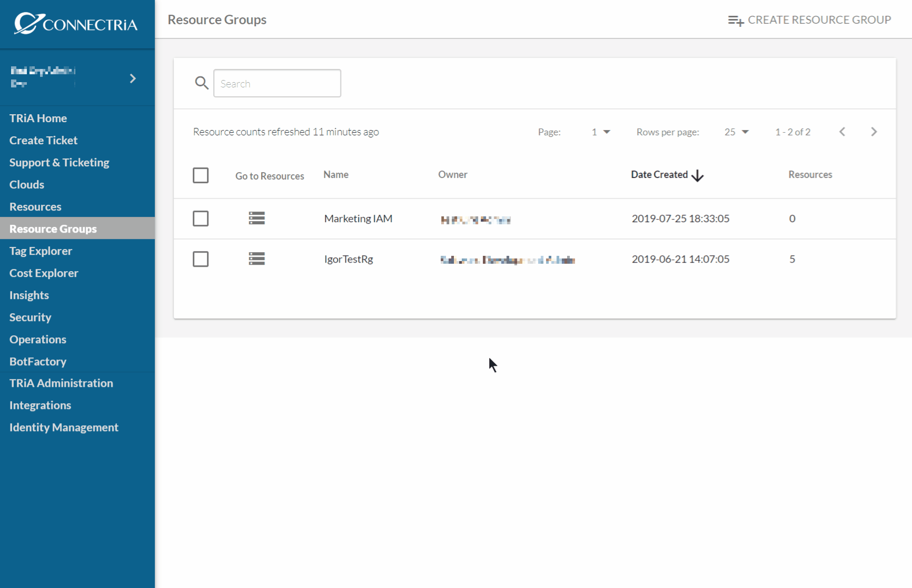Screen dimensions: 912x588
Task: Click the Resource counts refreshed text
Action: coord(286,132)
